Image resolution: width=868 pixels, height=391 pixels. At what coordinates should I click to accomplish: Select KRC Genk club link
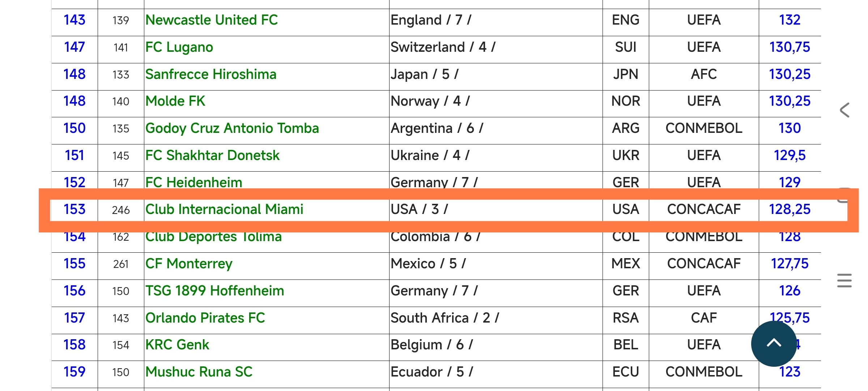177,345
